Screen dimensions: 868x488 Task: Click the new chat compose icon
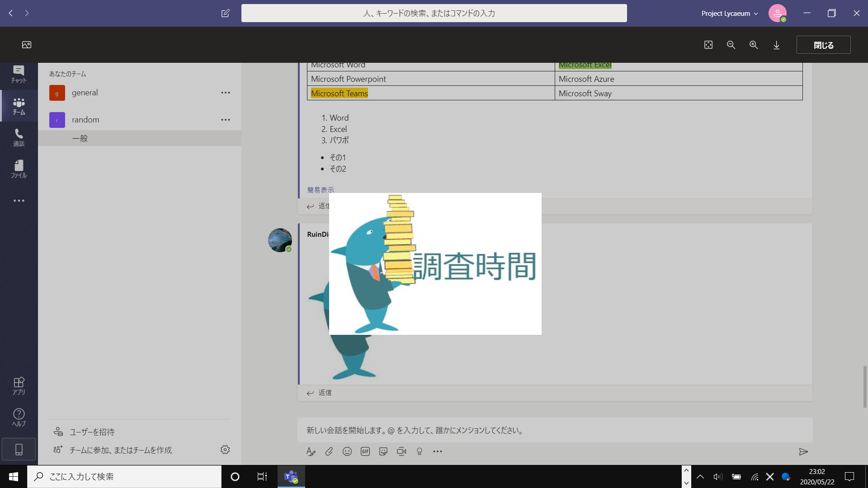(x=225, y=13)
